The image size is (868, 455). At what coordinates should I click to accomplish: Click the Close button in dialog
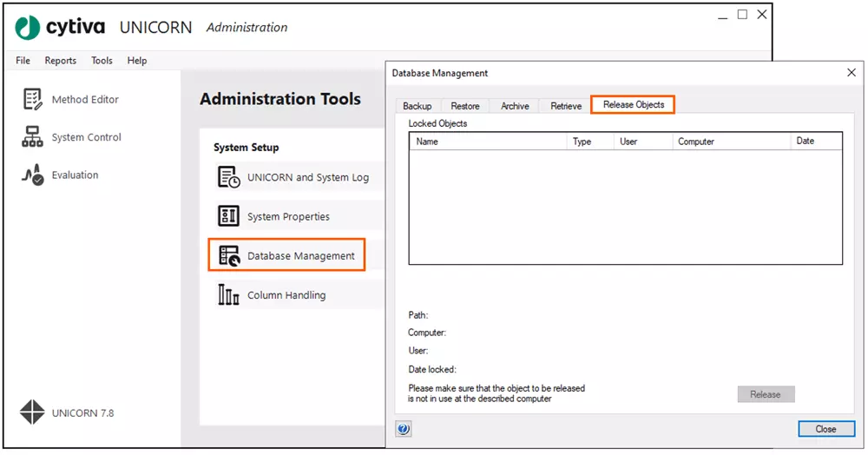(x=826, y=429)
